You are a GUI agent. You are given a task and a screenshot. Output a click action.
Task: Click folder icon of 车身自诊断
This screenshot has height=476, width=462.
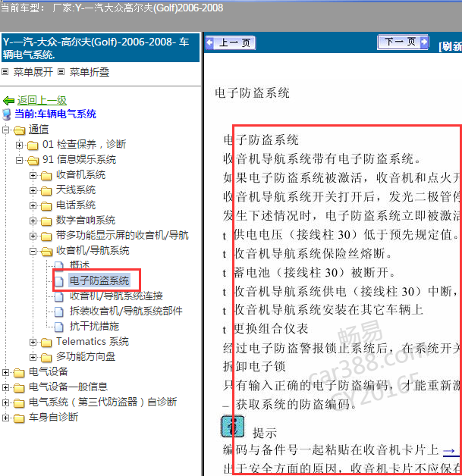[x=19, y=418]
